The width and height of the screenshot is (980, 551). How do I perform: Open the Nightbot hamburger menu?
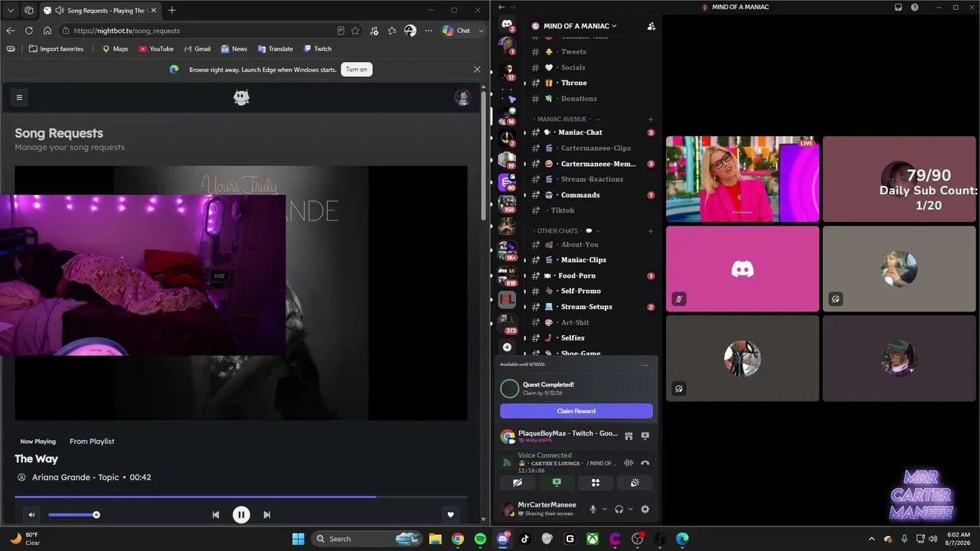click(19, 97)
